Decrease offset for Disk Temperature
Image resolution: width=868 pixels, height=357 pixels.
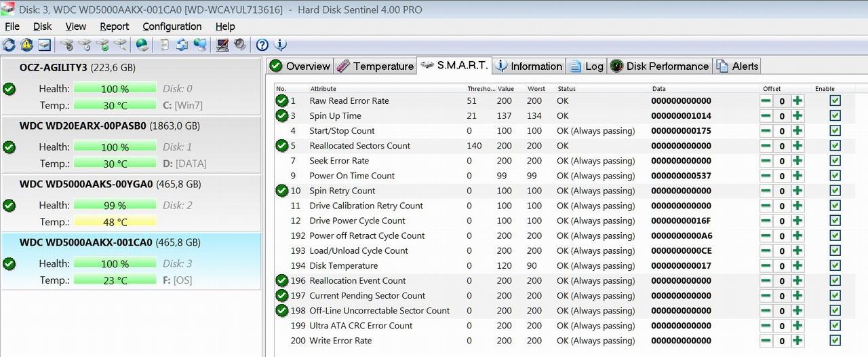[766, 265]
